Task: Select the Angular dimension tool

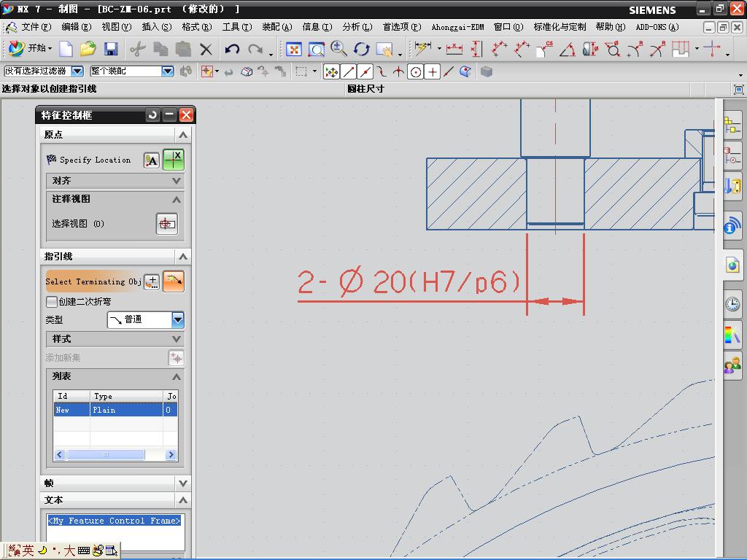Action: 567,49
